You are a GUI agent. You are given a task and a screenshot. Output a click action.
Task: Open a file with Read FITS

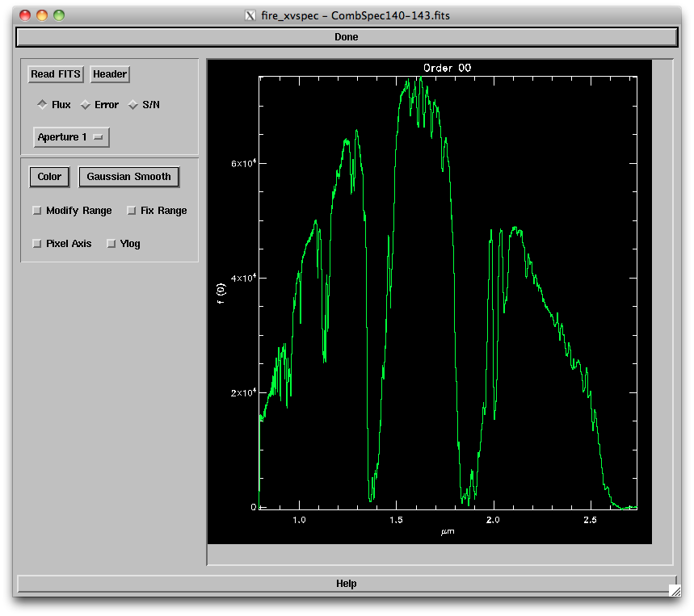pos(55,73)
